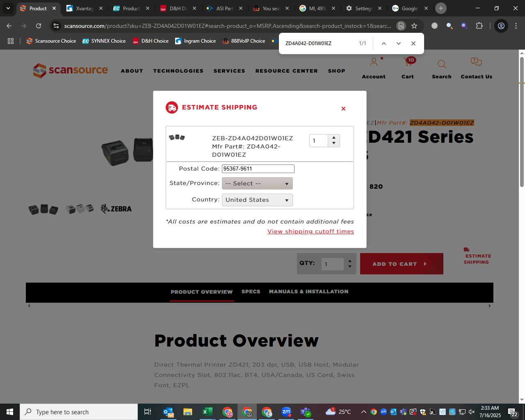Screen dimensions: 525x420
Task: Decrease the main page QTY stepper
Action: 350,267
